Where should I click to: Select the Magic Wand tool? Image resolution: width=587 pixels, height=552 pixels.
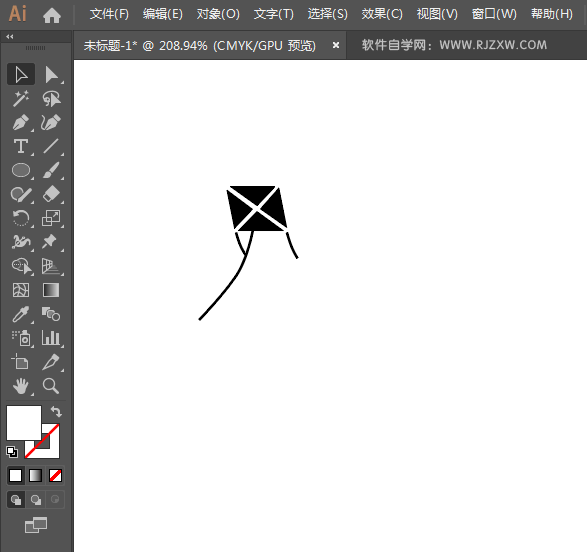pyautogui.click(x=21, y=98)
